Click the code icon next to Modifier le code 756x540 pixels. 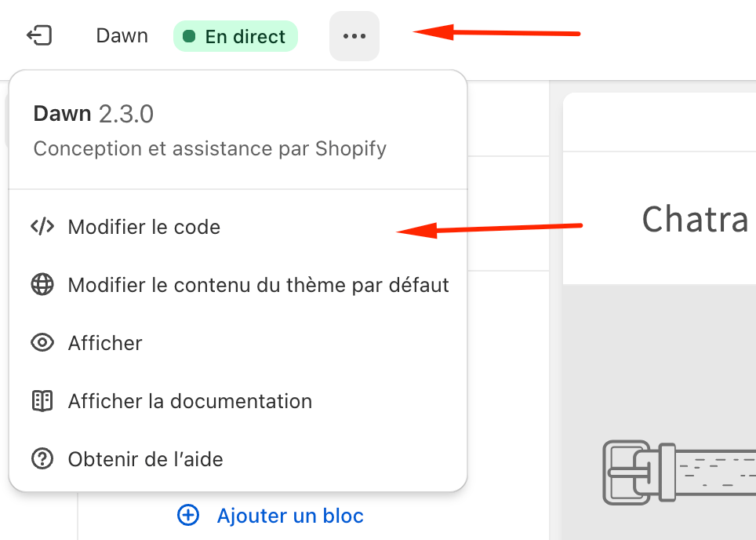point(42,226)
